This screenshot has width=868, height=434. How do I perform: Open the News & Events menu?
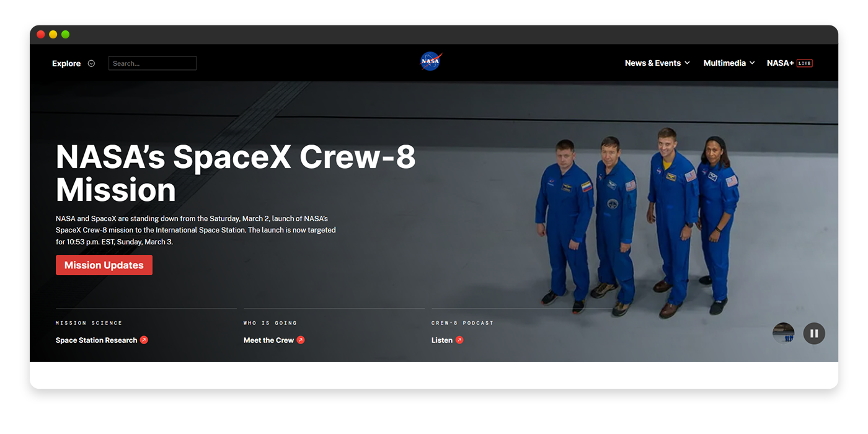pos(653,63)
